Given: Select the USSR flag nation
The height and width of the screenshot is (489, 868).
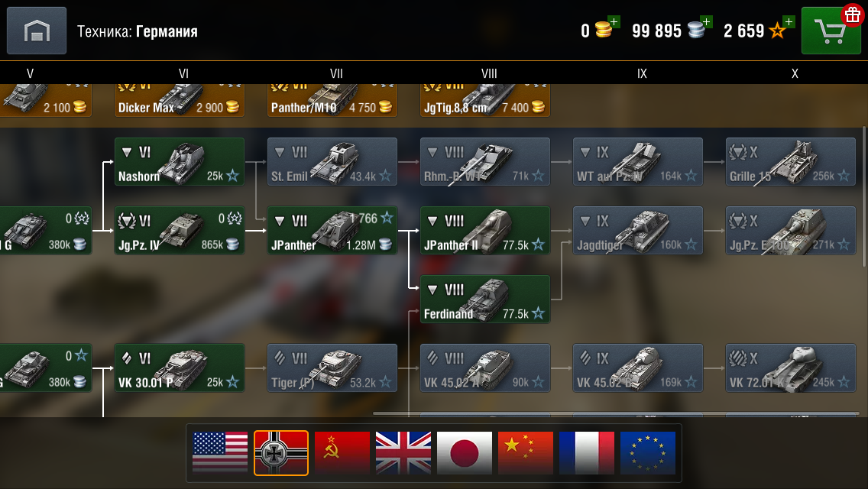Looking at the screenshot, I should click(342, 452).
